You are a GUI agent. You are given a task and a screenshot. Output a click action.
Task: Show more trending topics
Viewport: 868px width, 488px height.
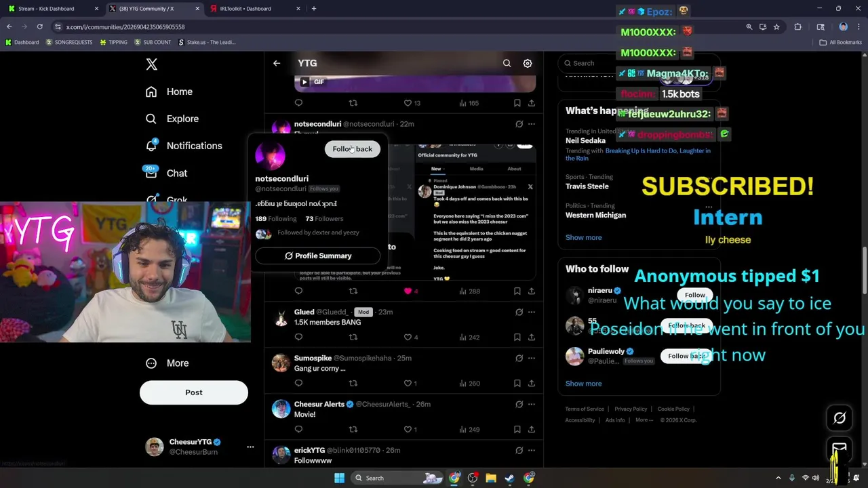coord(583,238)
